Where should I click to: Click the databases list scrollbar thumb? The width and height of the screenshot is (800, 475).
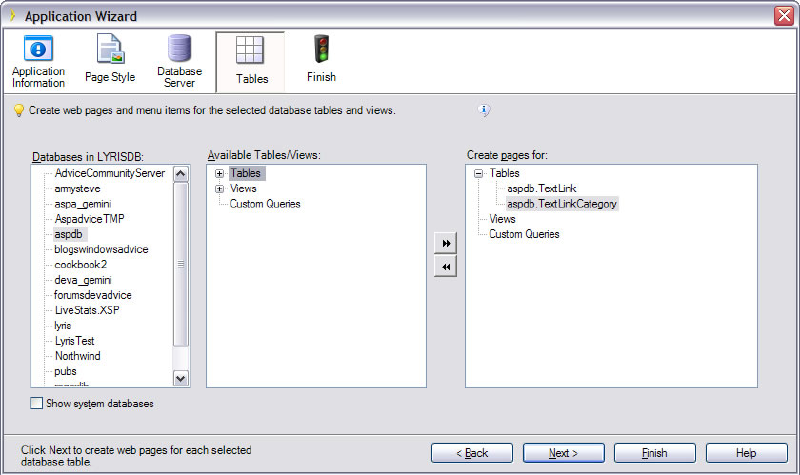pos(181,264)
